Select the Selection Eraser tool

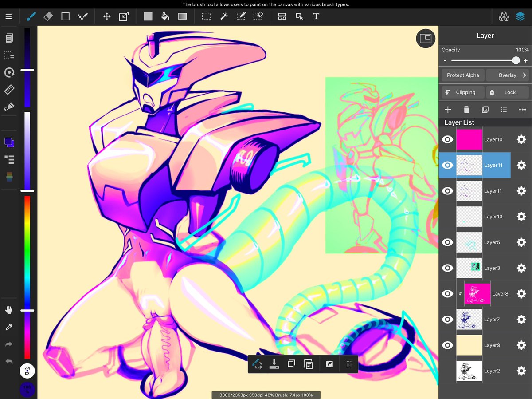(x=258, y=16)
